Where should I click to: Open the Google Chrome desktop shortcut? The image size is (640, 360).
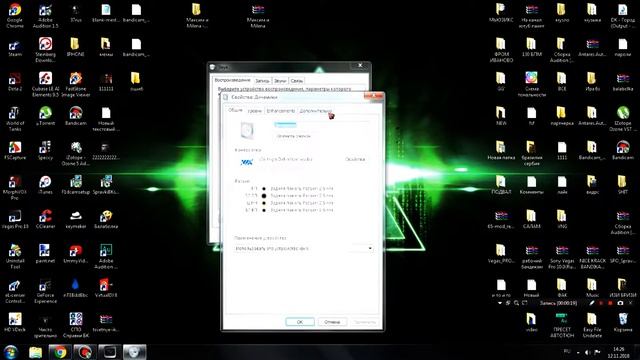(x=15, y=16)
